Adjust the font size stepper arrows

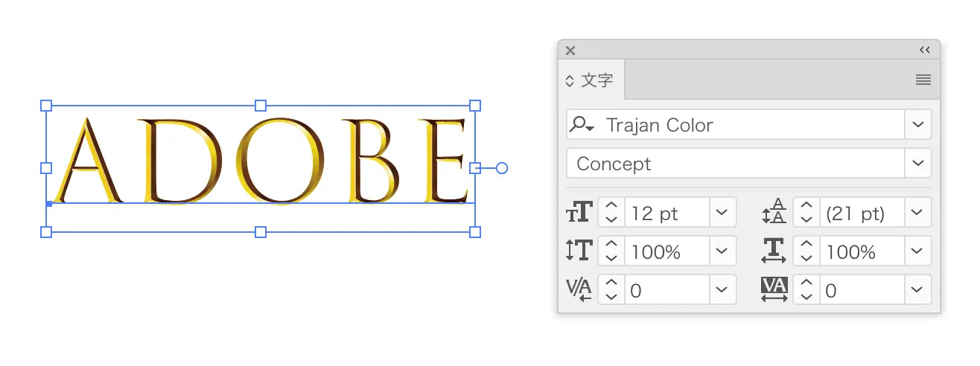611,213
